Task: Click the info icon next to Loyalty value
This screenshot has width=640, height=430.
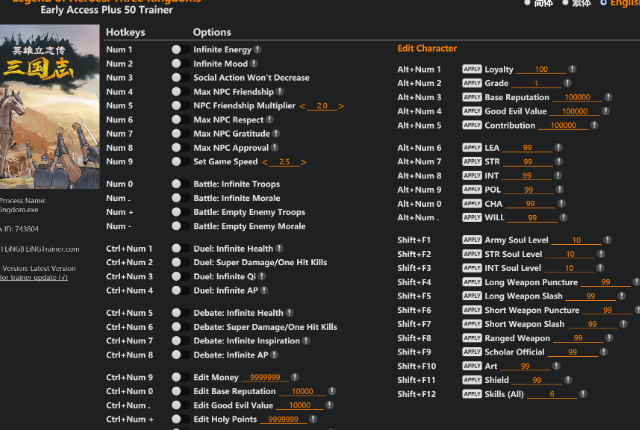Action: pos(571,69)
